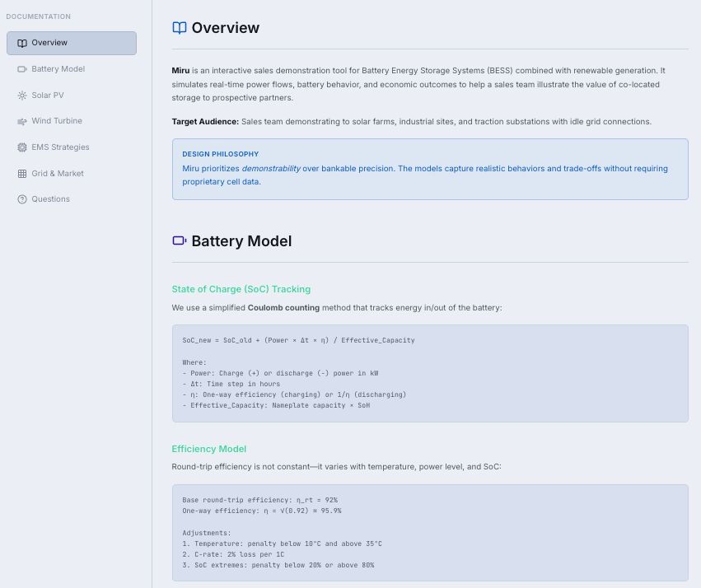This screenshot has height=588, width=701.
Task: Click the Δt time step definition line
Action: [231, 384]
